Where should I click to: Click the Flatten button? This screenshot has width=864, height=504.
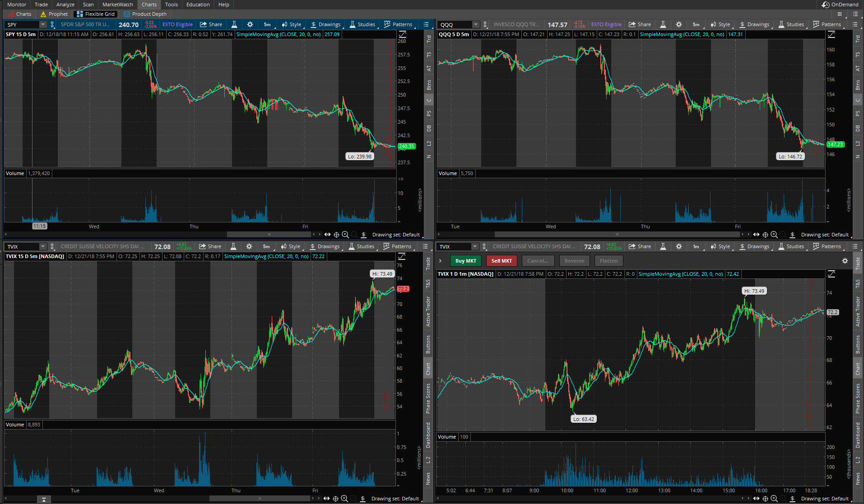pyautogui.click(x=609, y=261)
